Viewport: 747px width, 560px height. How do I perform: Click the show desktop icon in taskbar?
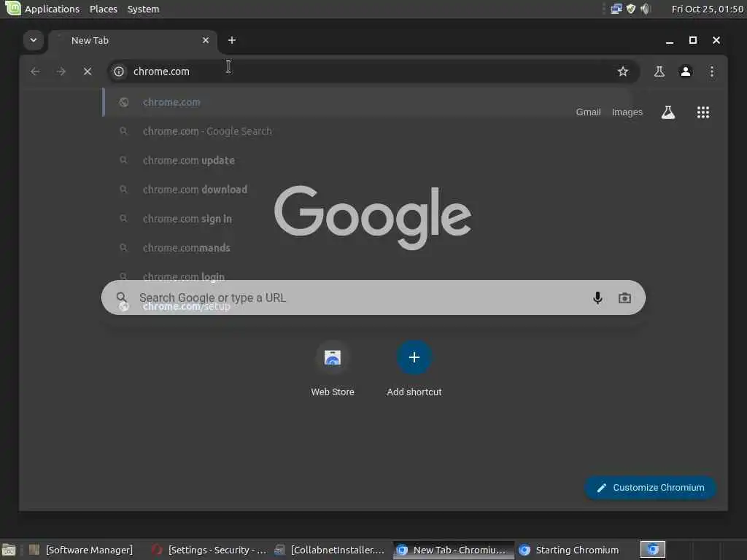pos(9,550)
